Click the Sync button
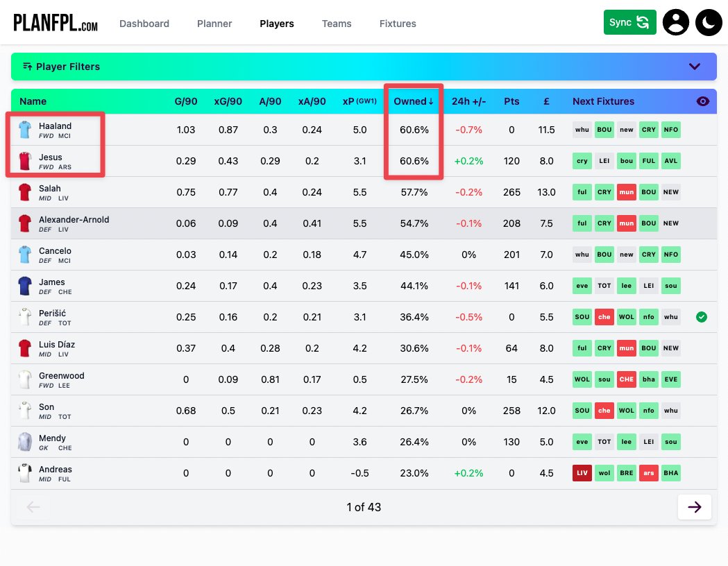The image size is (728, 566). click(629, 22)
